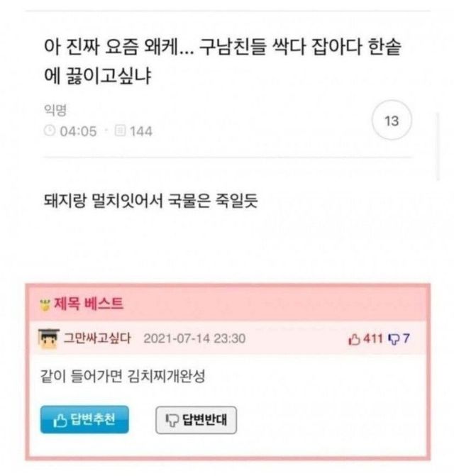Screen dimensions: 454x476
Task: Click the thumbs-down icon beside 7
Action: [394, 339]
